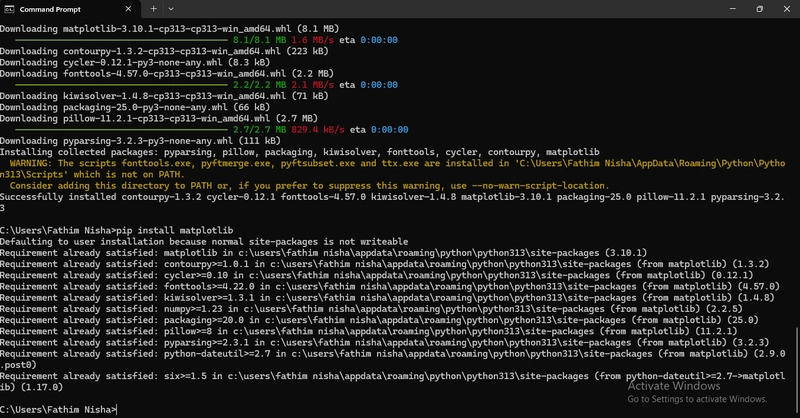
Task: Click the 'python-dateutil>=2.7' requirement line
Action: point(393,360)
